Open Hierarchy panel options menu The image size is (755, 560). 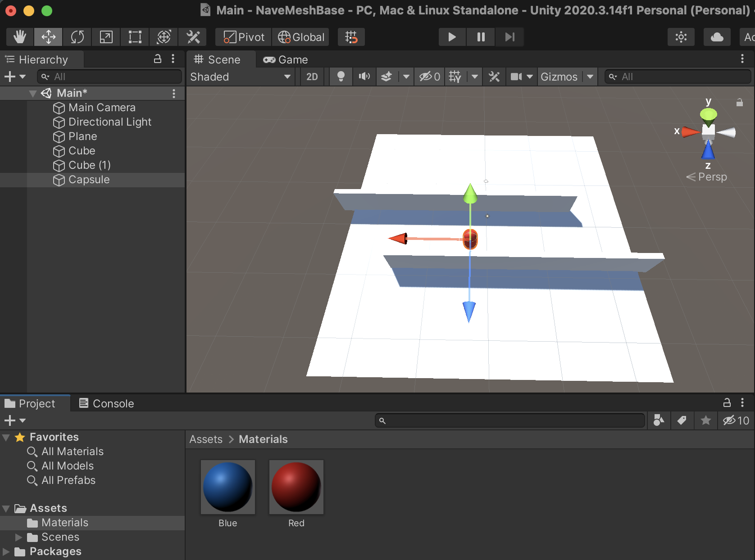coord(173,59)
